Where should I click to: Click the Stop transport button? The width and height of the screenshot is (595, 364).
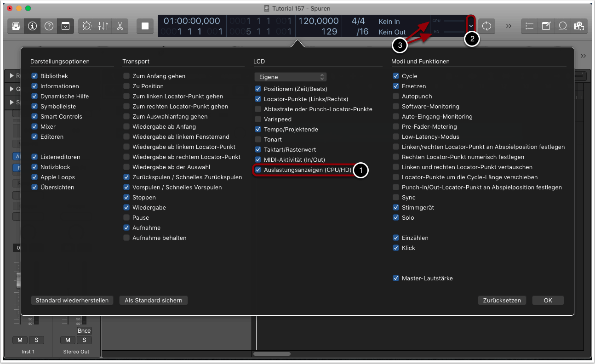(x=145, y=26)
